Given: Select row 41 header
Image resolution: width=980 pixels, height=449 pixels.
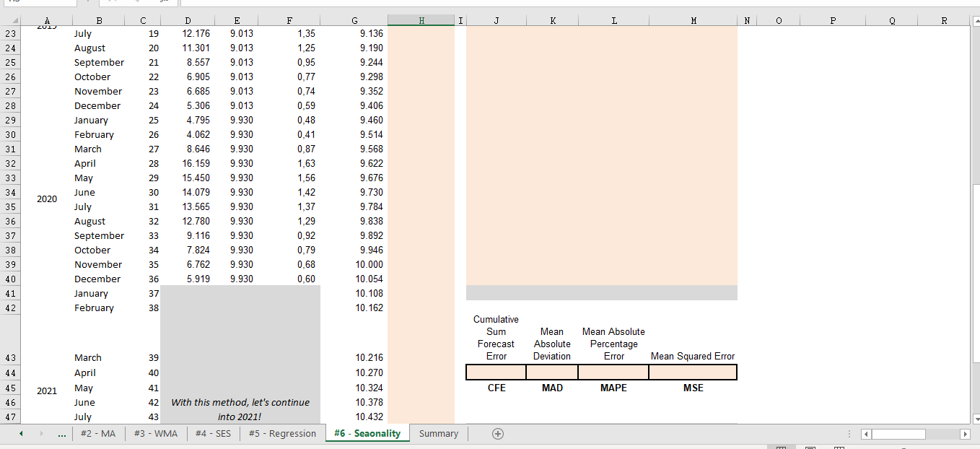Looking at the screenshot, I should click(10, 294).
